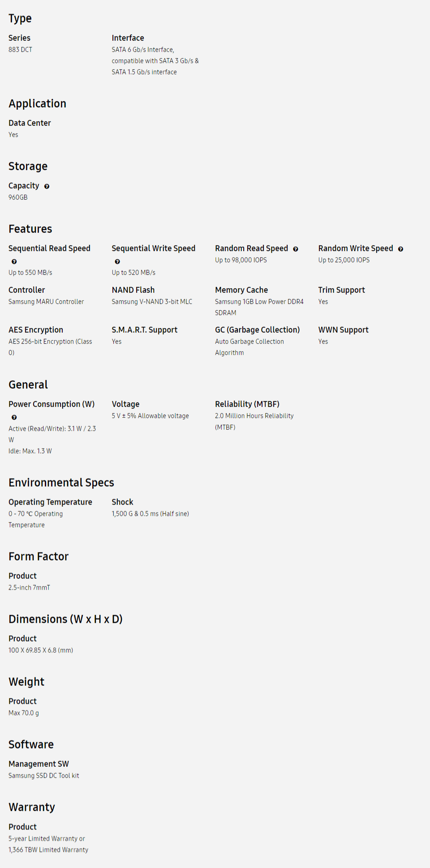Click the Management SW label
The image size is (430, 868).
click(x=39, y=764)
